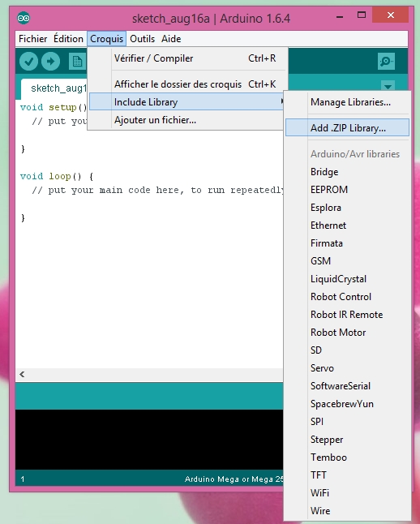Include the Robot IR Remote library

pos(347,315)
